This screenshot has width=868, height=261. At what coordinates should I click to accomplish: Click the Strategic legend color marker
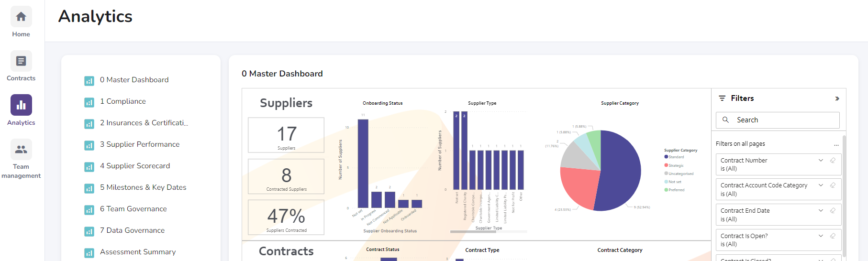point(666,165)
